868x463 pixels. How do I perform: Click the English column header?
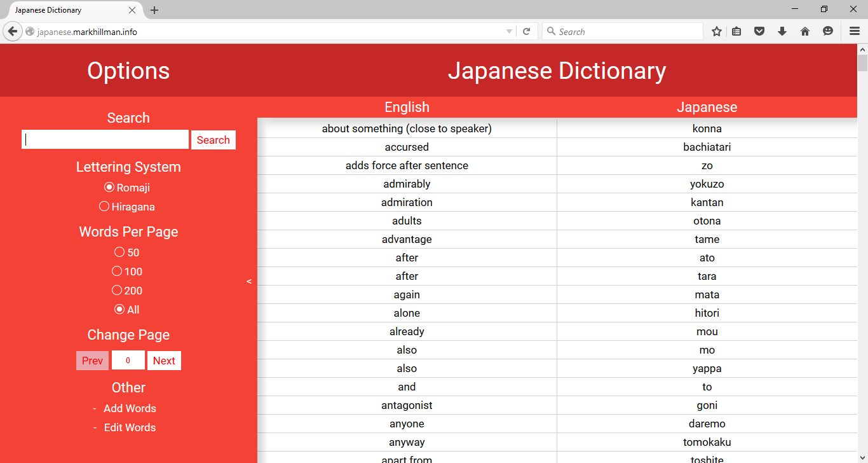coord(407,107)
